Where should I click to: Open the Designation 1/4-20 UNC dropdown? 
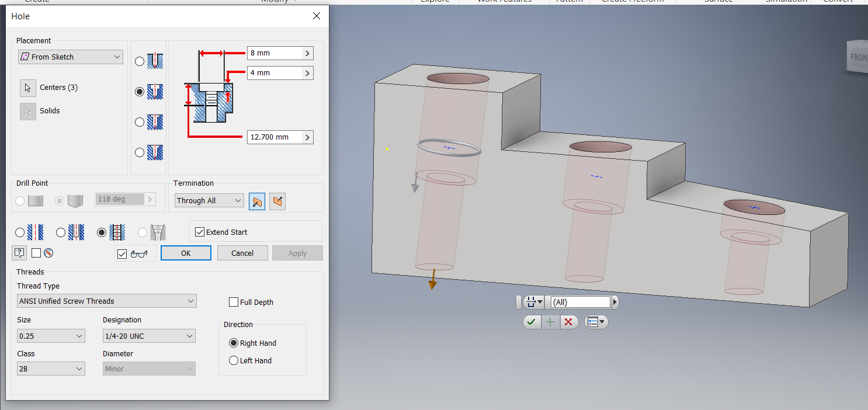tap(149, 336)
